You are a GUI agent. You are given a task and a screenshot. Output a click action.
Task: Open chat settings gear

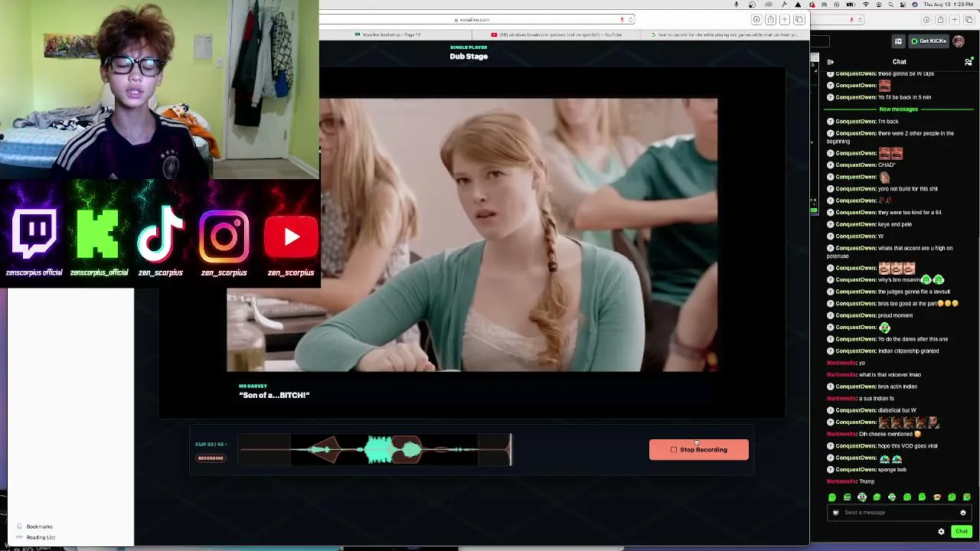tap(941, 531)
